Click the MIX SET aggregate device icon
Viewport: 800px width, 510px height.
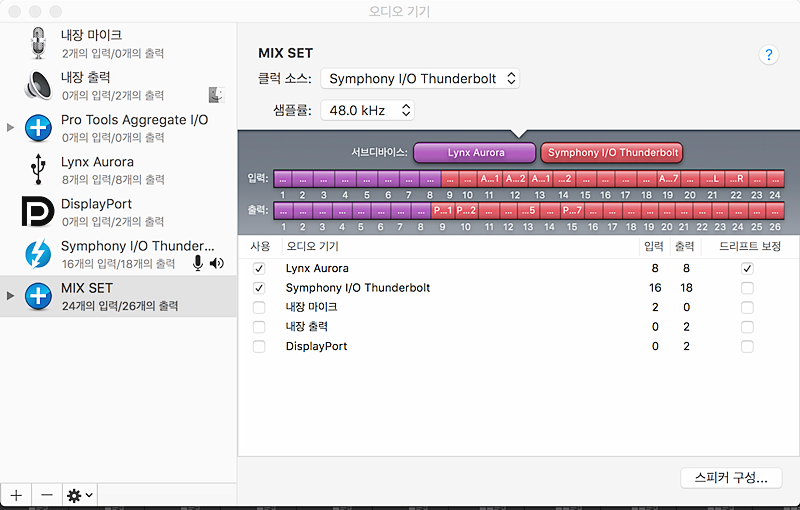pos(38,296)
